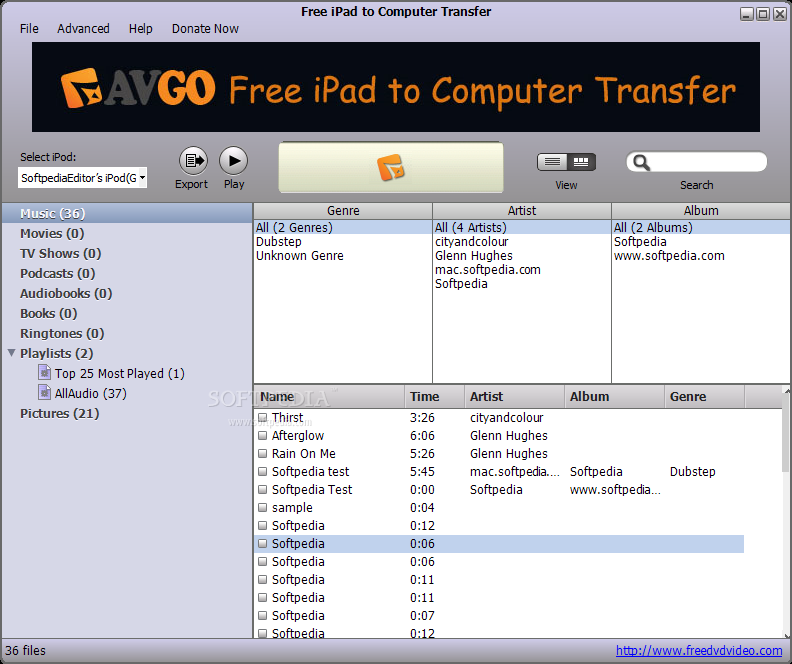The image size is (792, 664).
Task: Switch to grid view icon
Action: (581, 162)
